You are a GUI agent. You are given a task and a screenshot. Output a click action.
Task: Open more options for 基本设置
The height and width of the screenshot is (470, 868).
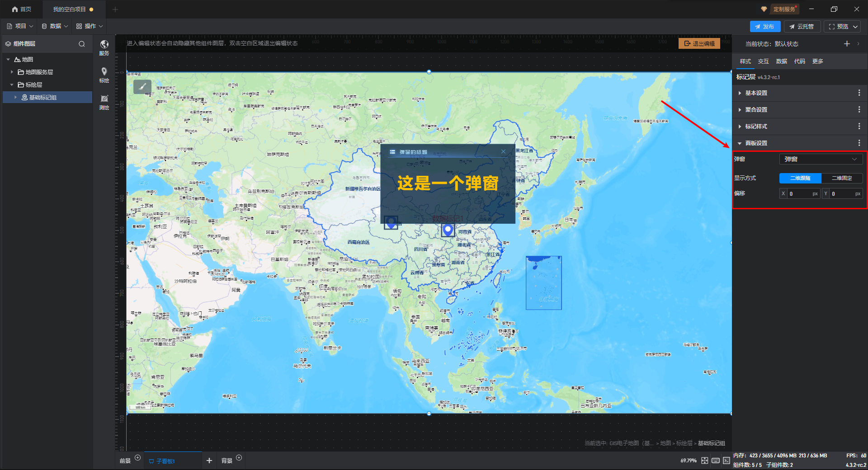tap(859, 93)
